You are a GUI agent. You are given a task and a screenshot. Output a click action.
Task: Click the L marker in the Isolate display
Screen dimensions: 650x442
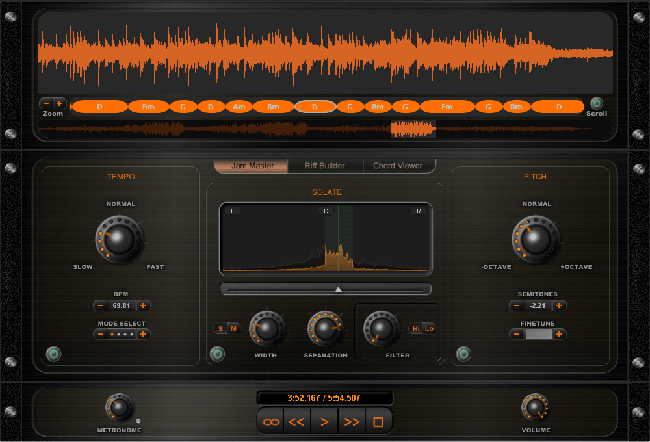pyautogui.click(x=232, y=211)
